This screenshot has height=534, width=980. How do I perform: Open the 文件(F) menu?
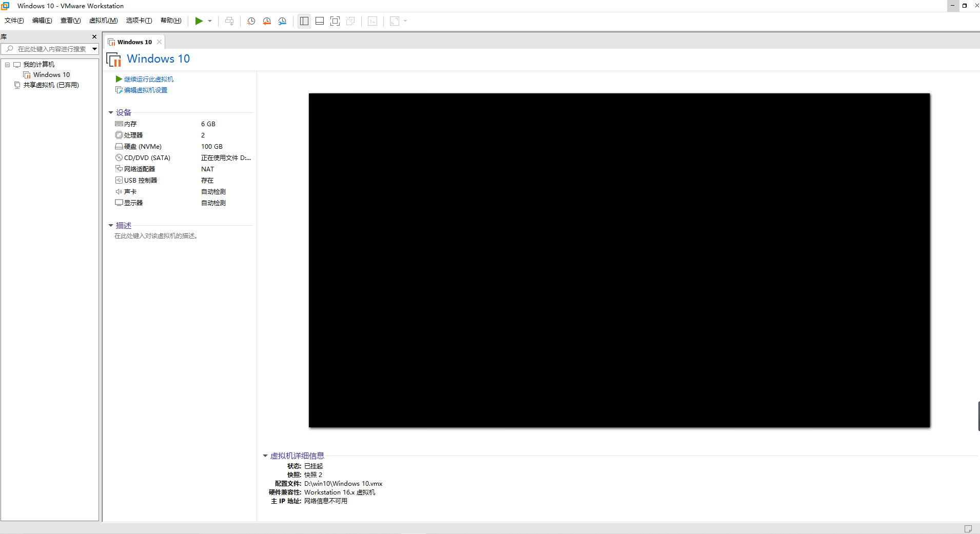pyautogui.click(x=14, y=21)
